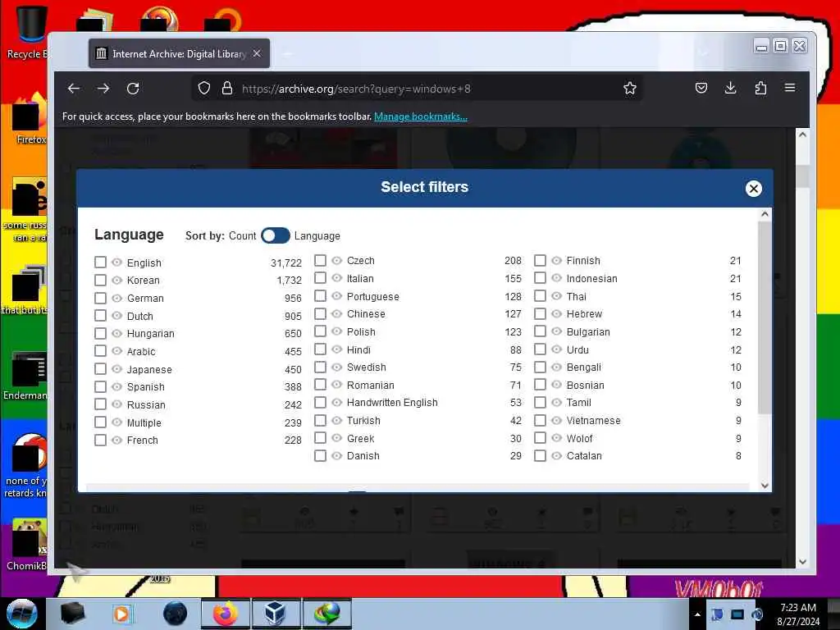
Task: Open the VirtualBox taskbar icon
Action: 276,614
